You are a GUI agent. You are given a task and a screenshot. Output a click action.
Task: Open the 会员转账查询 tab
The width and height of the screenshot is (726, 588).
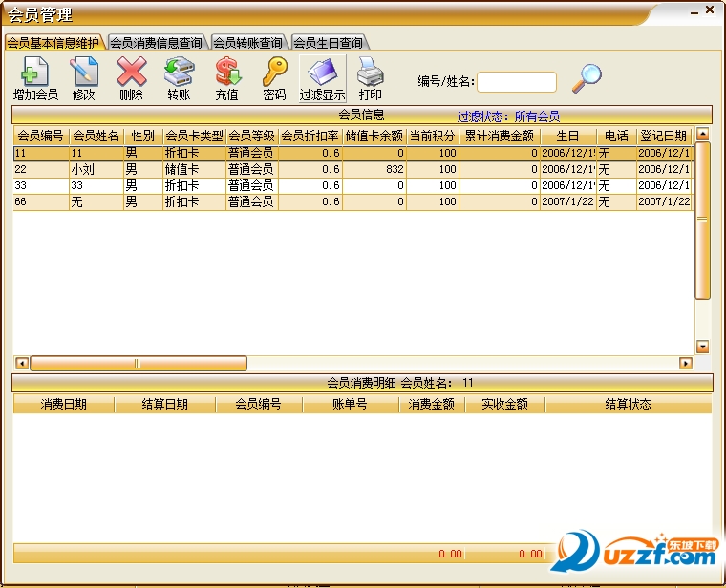247,43
